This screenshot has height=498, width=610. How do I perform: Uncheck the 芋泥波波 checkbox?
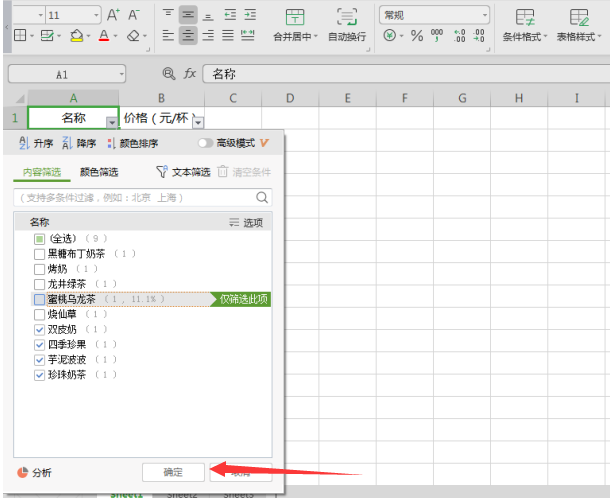coord(39,360)
